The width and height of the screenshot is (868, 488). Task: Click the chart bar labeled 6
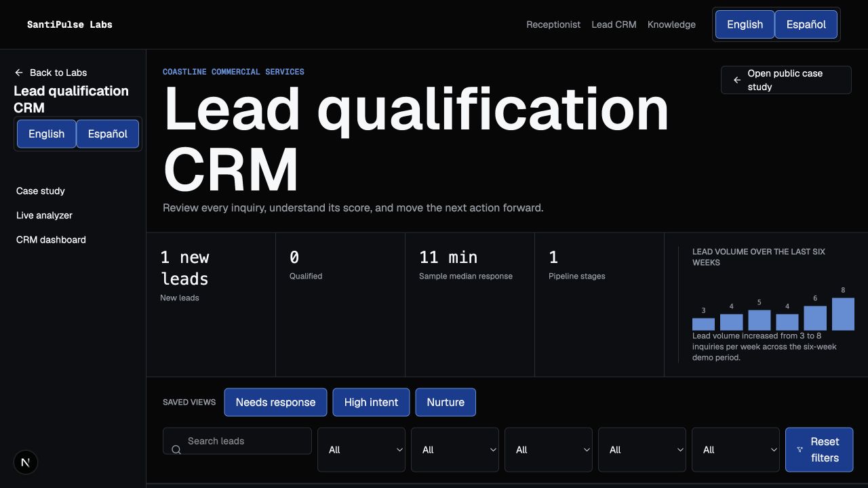tap(815, 318)
